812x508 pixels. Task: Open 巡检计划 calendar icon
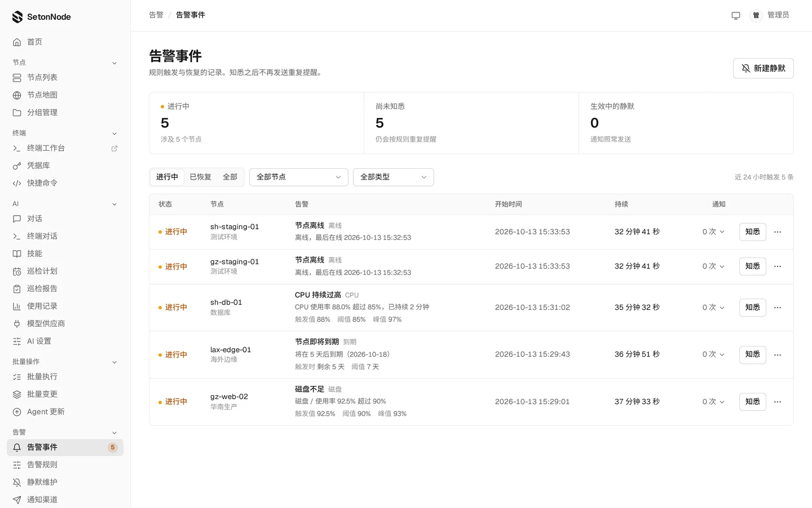17,271
